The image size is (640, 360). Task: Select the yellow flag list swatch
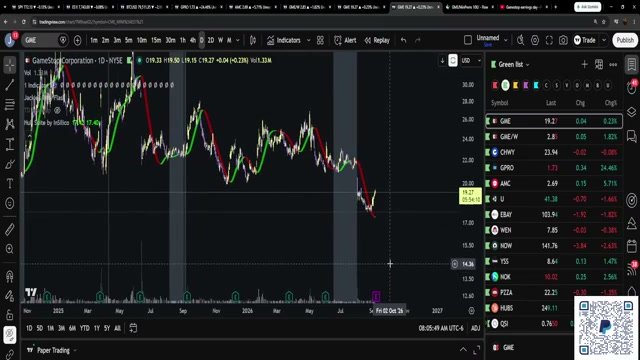click(516, 85)
